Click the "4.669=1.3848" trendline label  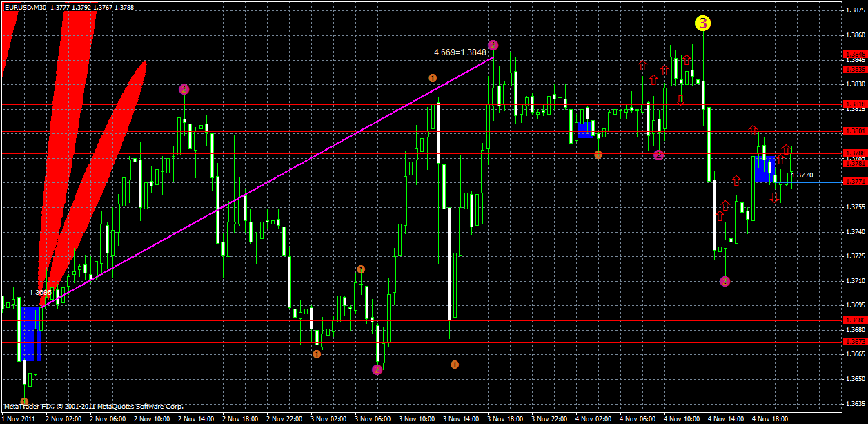tap(457, 52)
